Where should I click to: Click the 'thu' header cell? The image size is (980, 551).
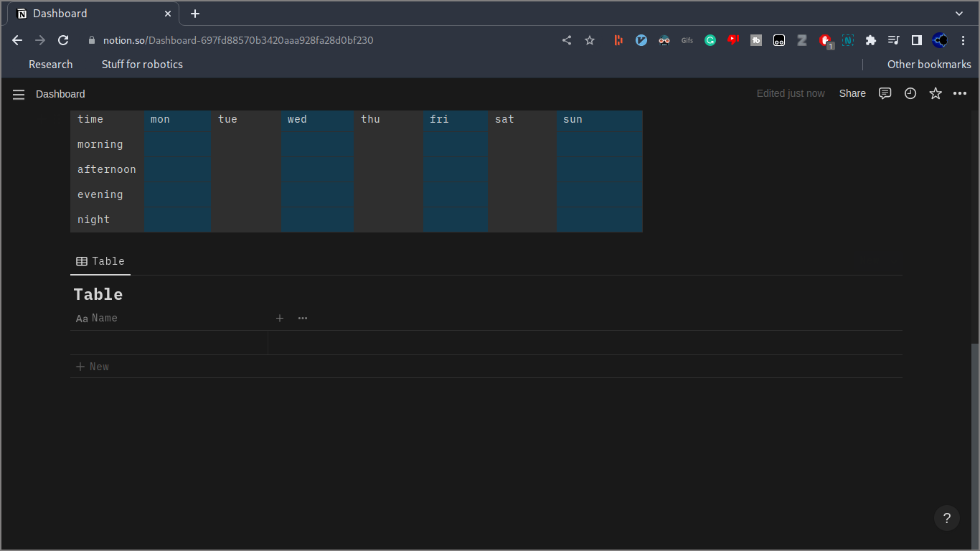pyautogui.click(x=389, y=120)
